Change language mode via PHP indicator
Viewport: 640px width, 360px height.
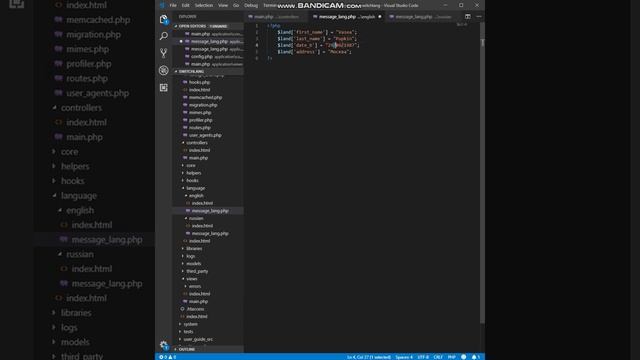coord(451,357)
